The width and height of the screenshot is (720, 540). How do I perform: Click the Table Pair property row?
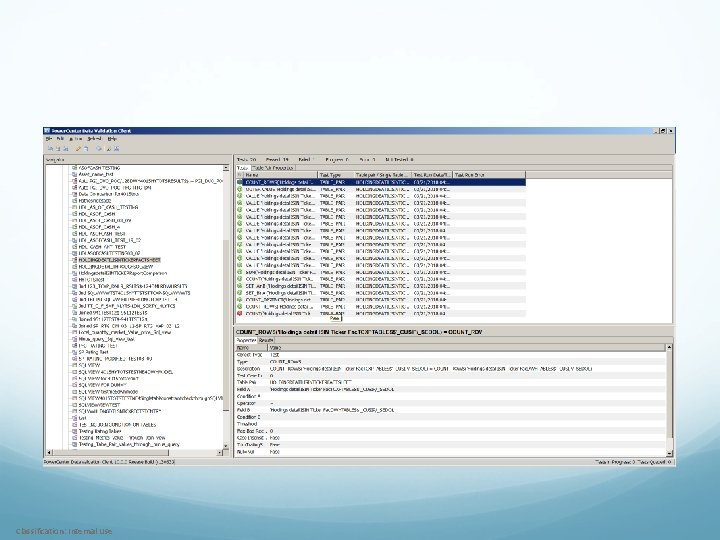[450, 382]
